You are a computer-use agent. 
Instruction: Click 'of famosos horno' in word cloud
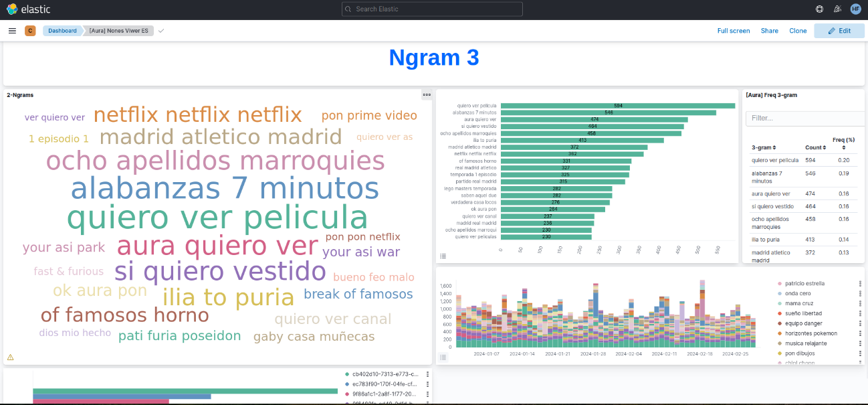[125, 315]
